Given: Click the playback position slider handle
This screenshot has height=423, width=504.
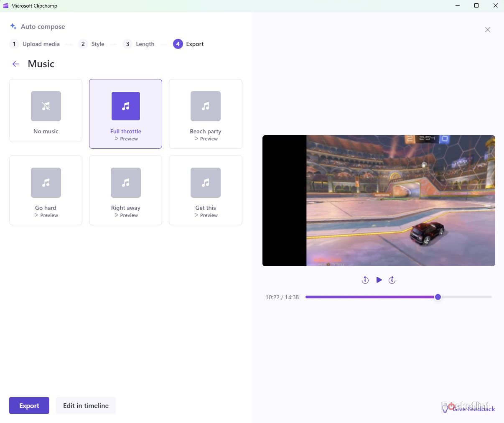Looking at the screenshot, I should [x=438, y=297].
